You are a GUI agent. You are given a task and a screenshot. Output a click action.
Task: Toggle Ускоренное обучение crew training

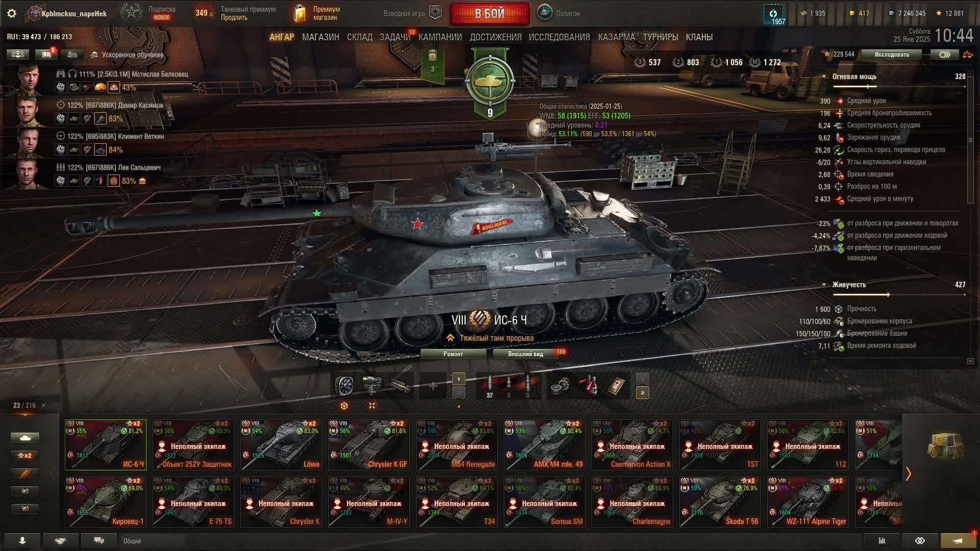click(128, 55)
